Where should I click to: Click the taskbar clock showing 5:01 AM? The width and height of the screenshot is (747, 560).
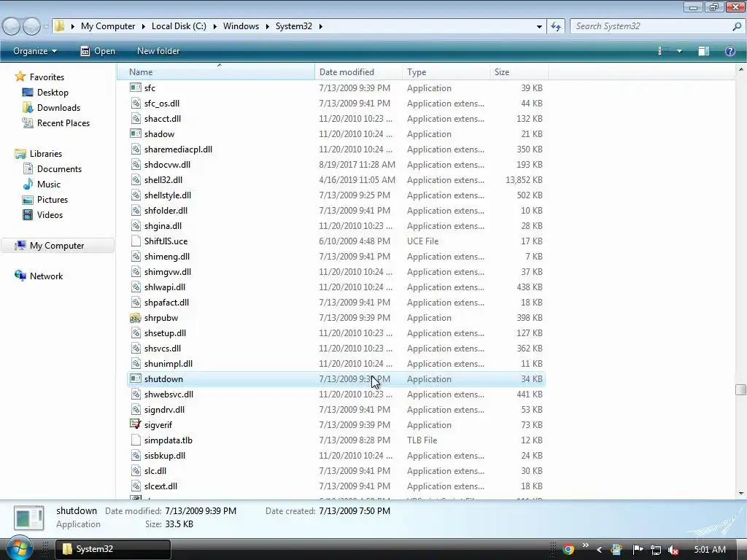tap(710, 550)
